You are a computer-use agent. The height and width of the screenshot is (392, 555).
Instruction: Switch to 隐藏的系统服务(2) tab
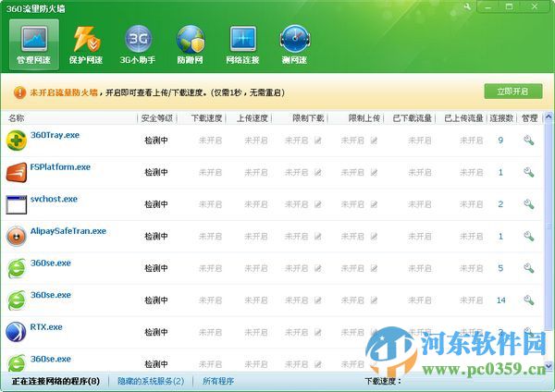(x=151, y=382)
